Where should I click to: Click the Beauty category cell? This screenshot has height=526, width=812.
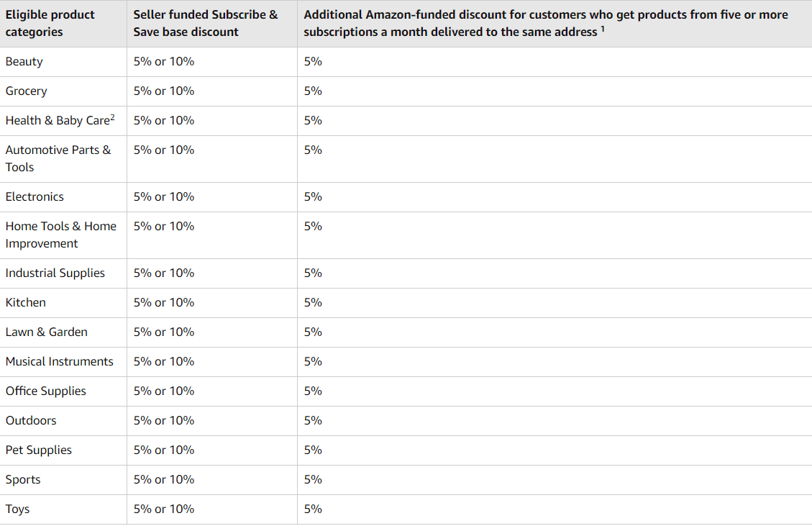click(24, 62)
